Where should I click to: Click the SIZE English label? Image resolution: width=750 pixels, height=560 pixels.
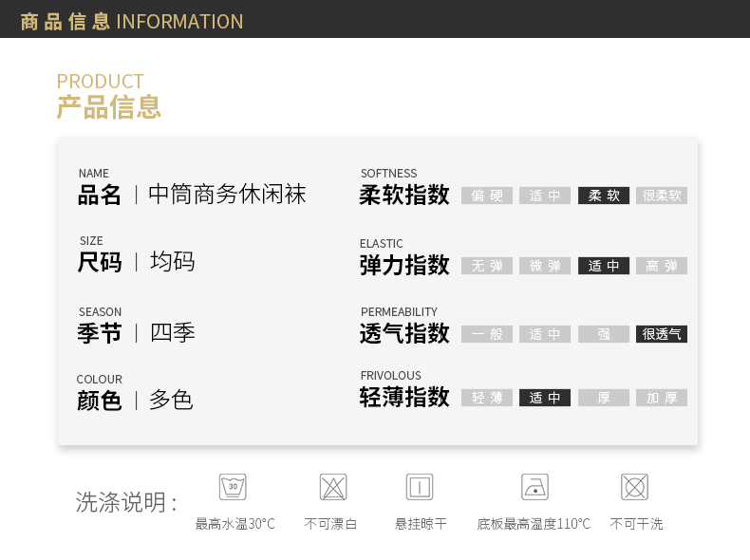pyautogui.click(x=91, y=240)
